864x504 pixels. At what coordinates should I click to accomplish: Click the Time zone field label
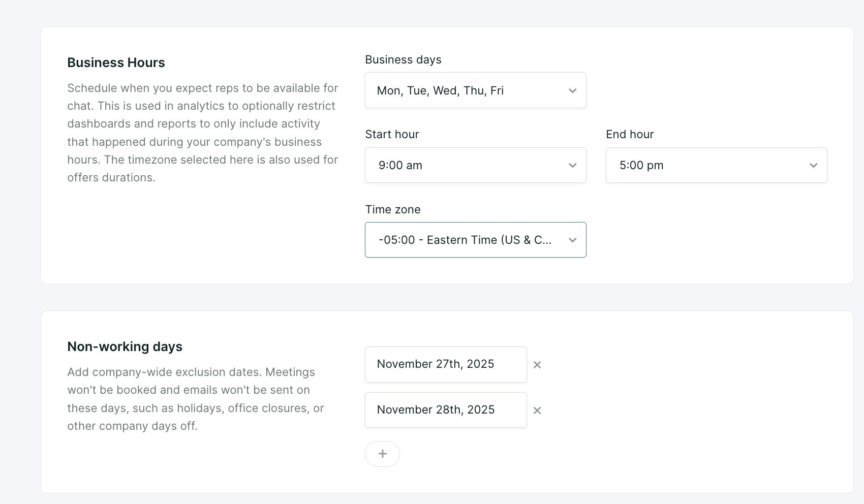(x=393, y=209)
